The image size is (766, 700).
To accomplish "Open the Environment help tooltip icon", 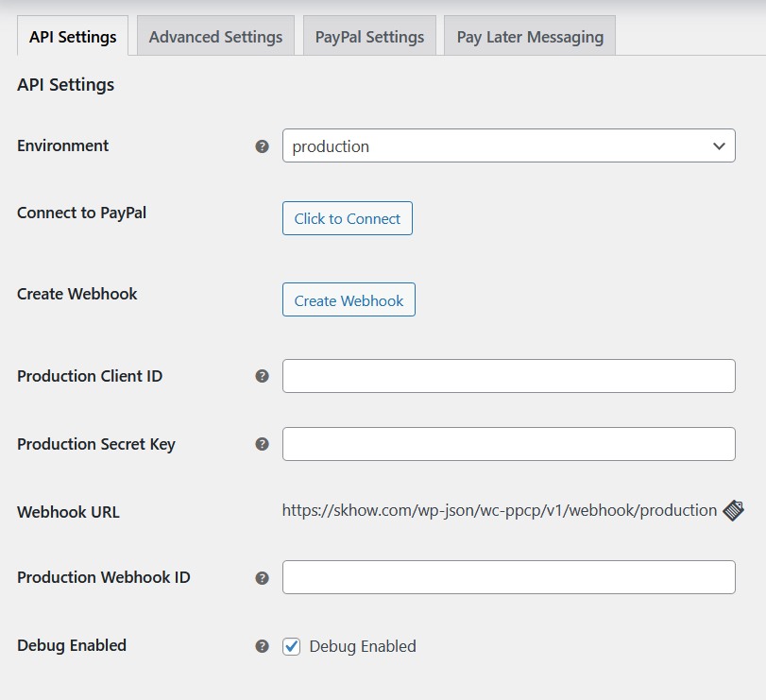I will 263,146.
